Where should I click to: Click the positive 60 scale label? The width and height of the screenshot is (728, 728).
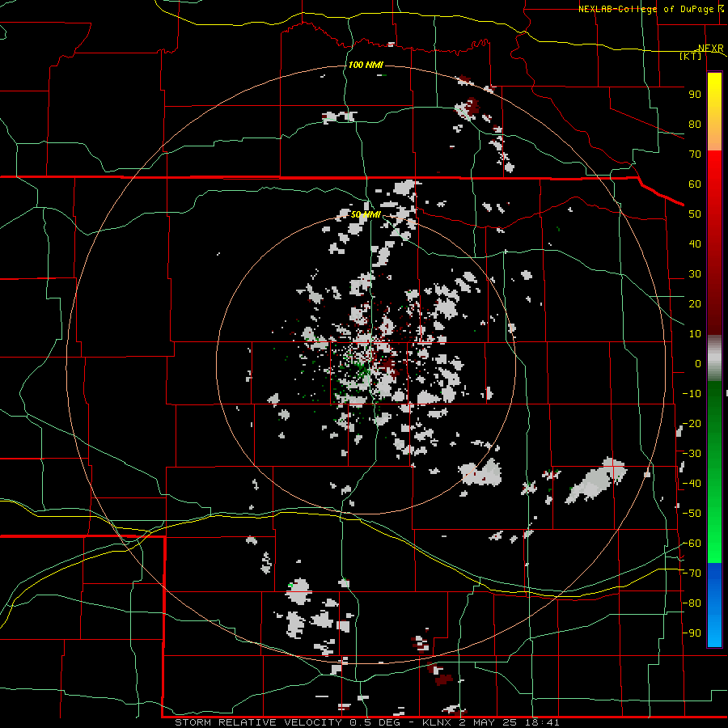pos(695,184)
